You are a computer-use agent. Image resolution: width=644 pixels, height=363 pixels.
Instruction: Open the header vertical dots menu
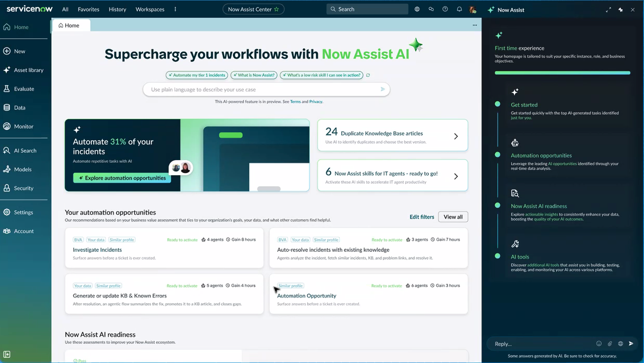tap(175, 9)
